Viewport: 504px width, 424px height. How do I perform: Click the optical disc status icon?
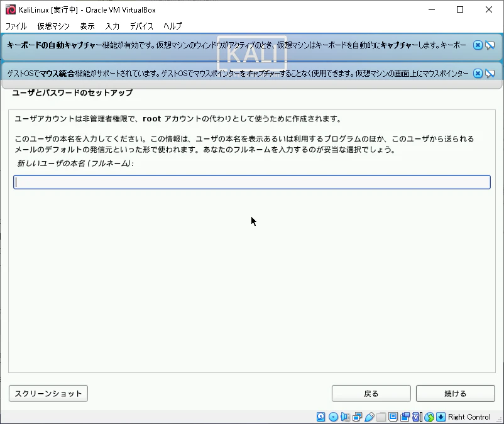(x=333, y=417)
